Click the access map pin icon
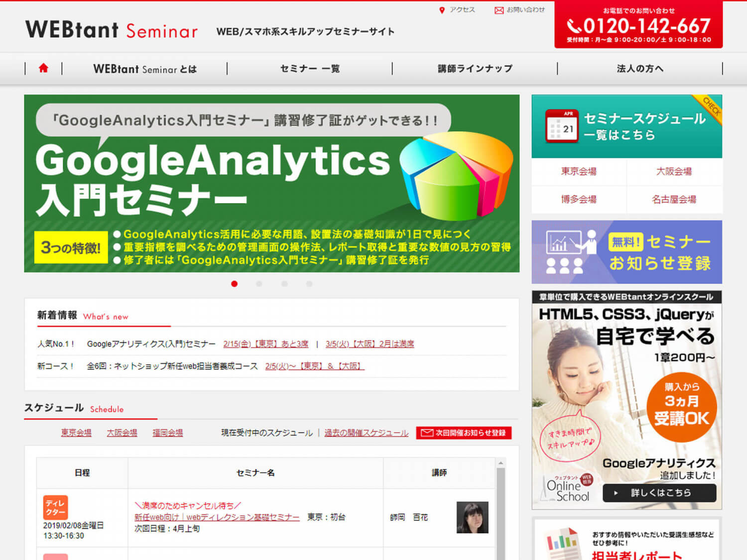 [x=442, y=10]
